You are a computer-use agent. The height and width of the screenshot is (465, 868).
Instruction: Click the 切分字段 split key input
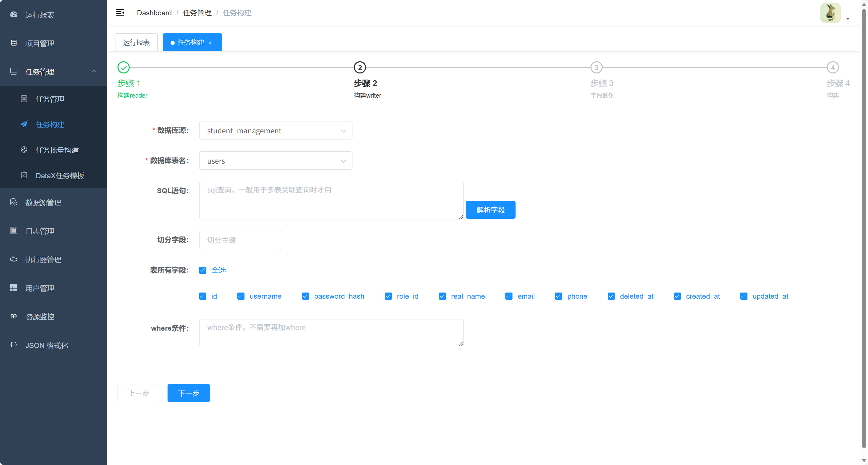click(x=240, y=240)
